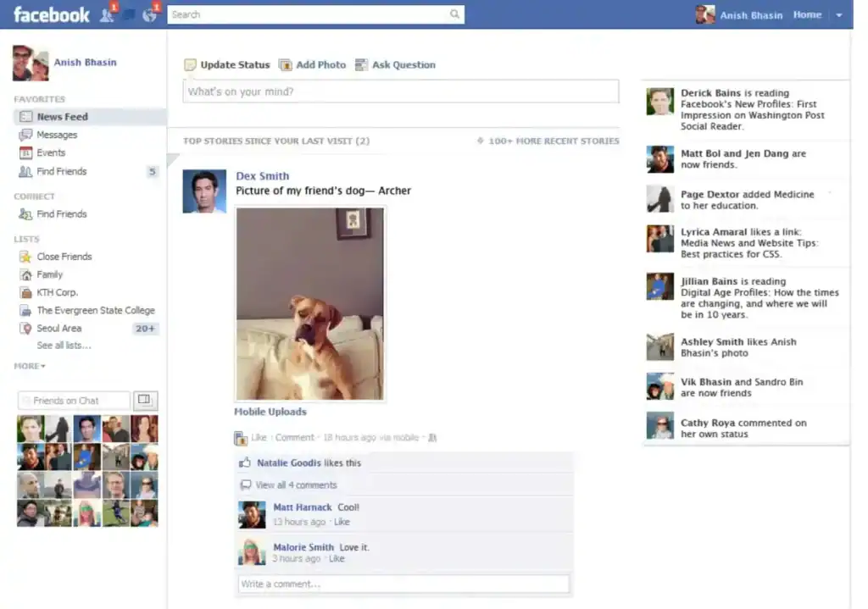
Task: Click Malorie Smith's comment avatar
Action: click(x=252, y=552)
